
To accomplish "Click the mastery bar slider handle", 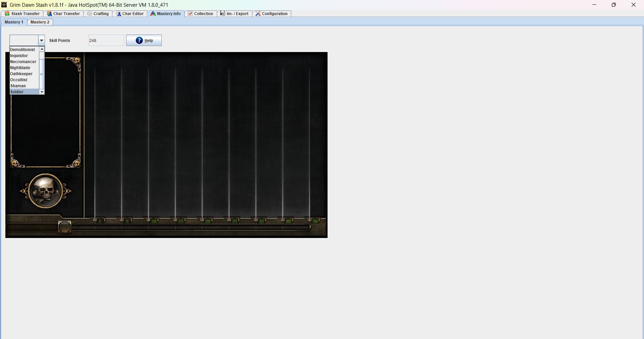I will (65, 227).
